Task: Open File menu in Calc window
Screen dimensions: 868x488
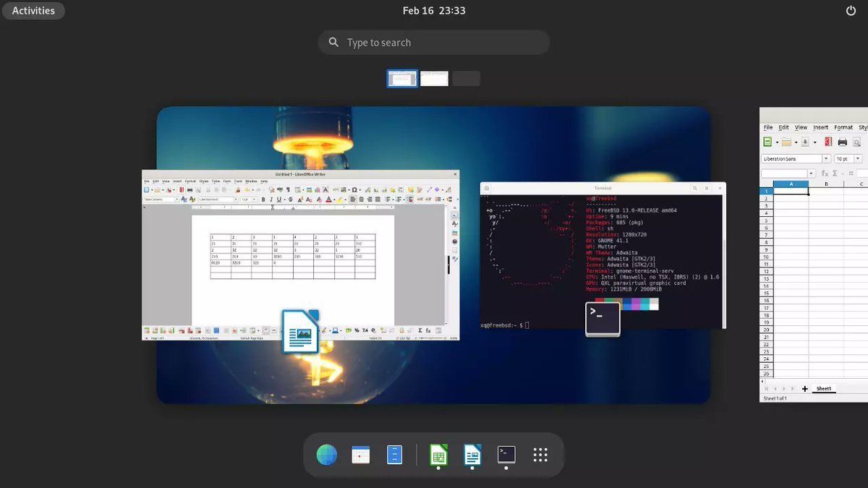Action: (x=768, y=127)
